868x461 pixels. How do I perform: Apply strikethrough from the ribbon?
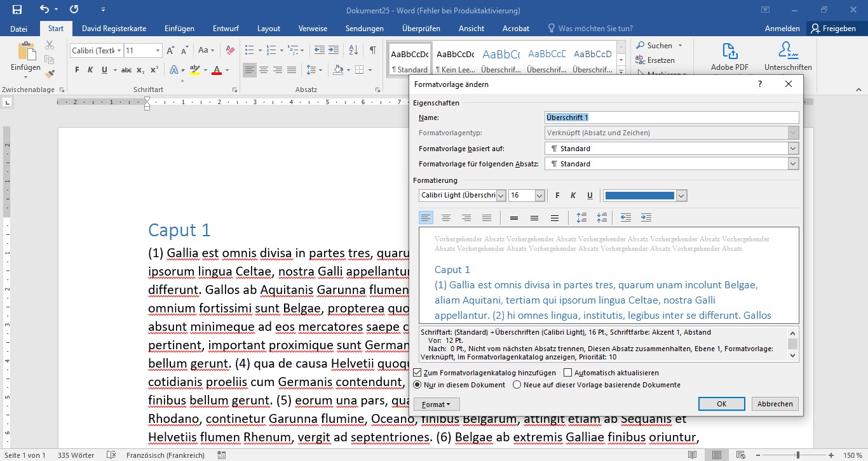126,70
